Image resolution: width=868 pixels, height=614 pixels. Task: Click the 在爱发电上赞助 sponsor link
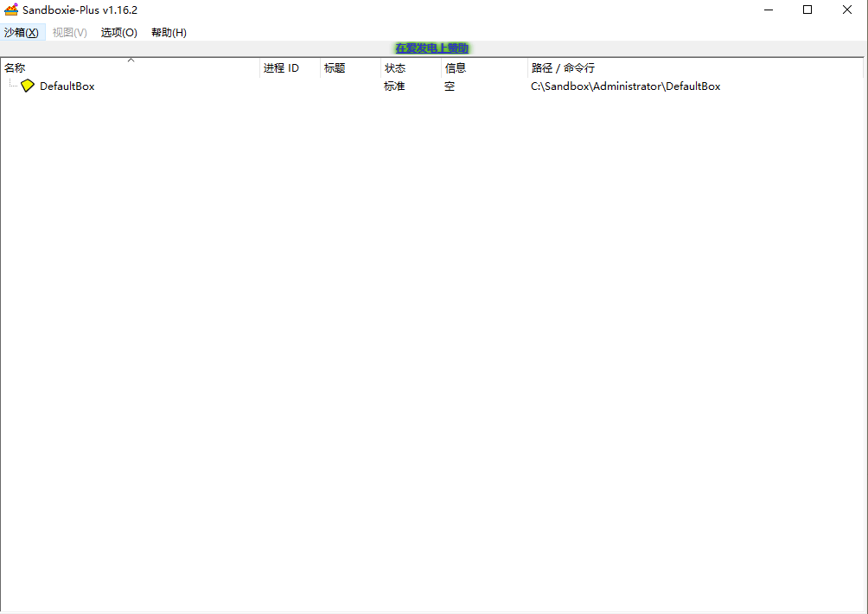pyautogui.click(x=431, y=48)
